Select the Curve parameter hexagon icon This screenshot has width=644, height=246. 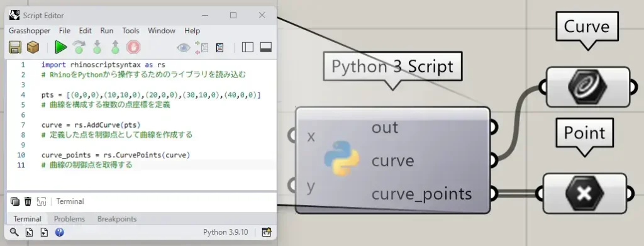point(587,87)
